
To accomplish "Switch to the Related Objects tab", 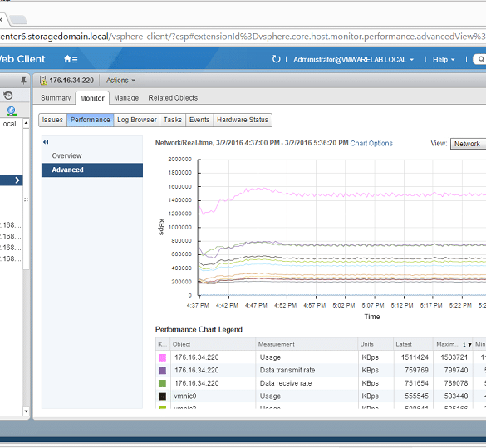I will coord(173,98).
